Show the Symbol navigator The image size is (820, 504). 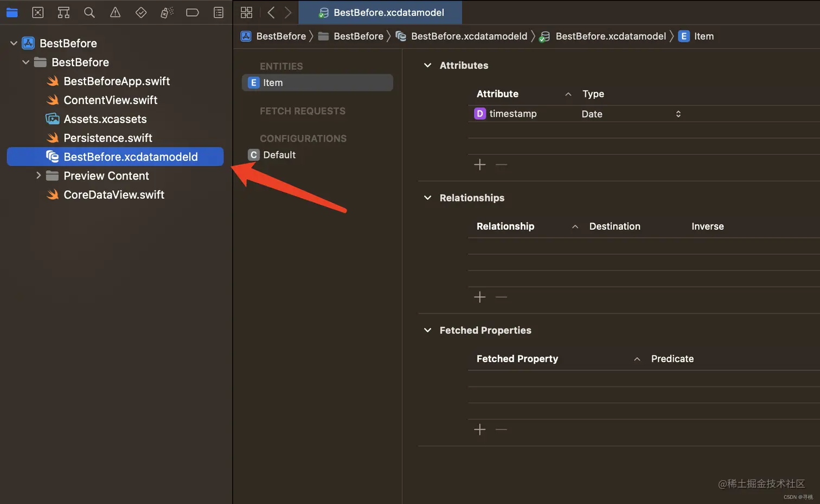coord(63,12)
